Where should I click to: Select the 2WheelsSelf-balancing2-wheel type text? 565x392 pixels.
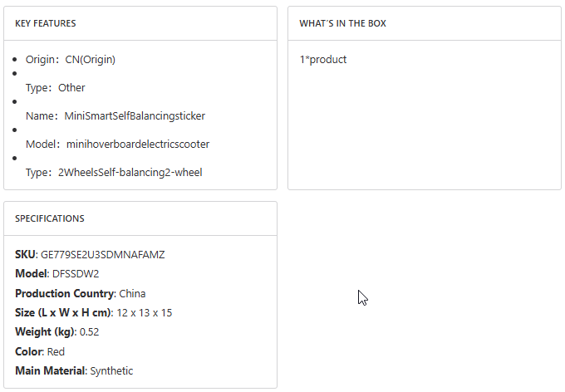point(130,173)
